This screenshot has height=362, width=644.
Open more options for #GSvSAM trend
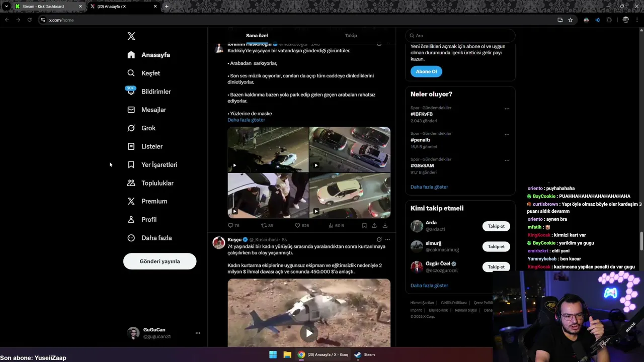coord(507,160)
